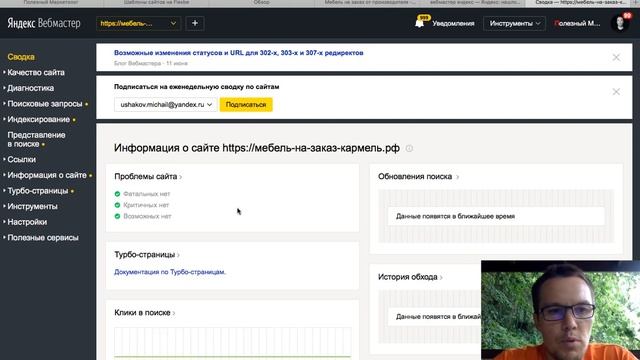The height and width of the screenshot is (360, 640).
Task: Click the Уведомления label
Action: point(453,24)
